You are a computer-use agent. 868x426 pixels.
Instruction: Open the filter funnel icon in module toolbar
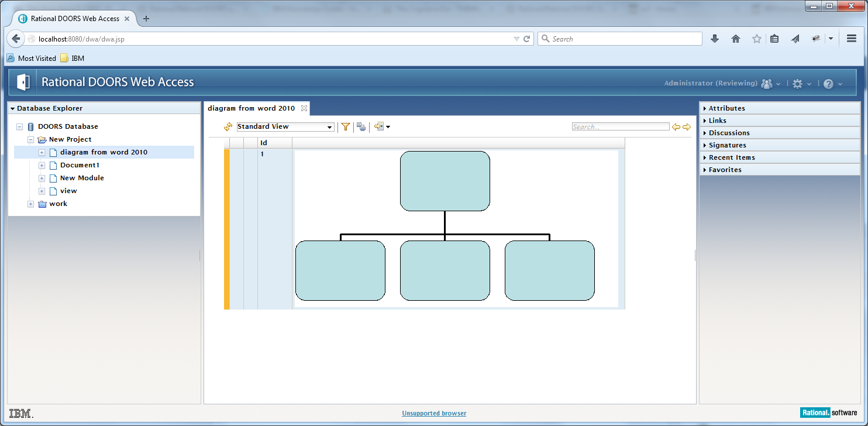(x=346, y=127)
